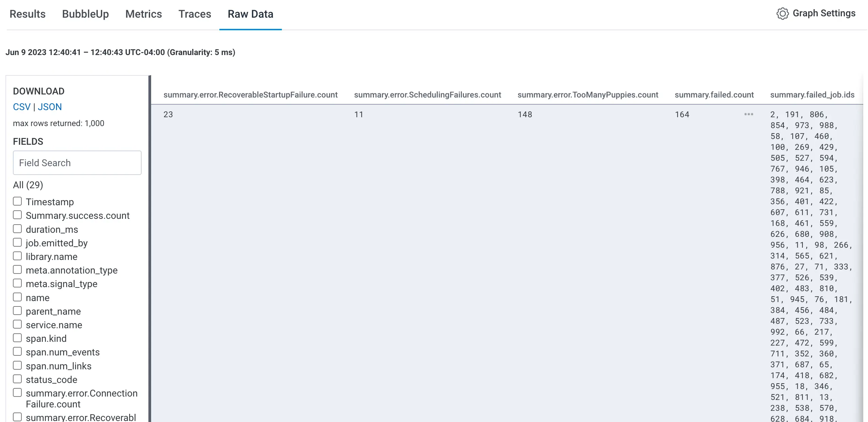
Task: Switch to the Results tab
Action: (28, 14)
